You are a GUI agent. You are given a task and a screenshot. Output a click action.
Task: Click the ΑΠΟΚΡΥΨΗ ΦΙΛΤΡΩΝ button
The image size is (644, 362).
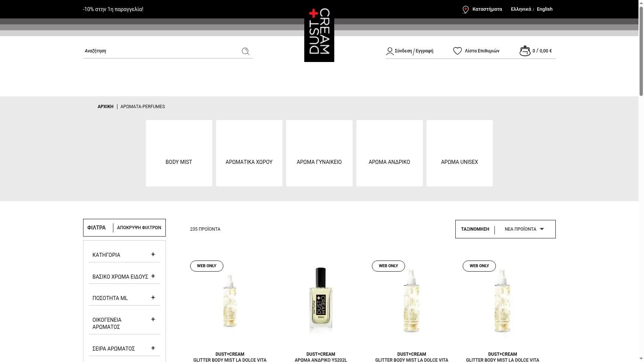click(x=139, y=228)
